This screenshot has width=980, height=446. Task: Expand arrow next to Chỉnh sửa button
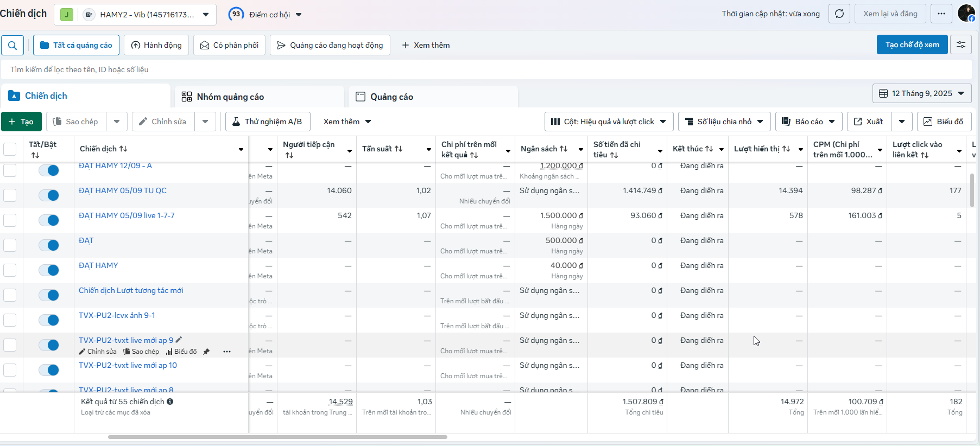point(205,122)
